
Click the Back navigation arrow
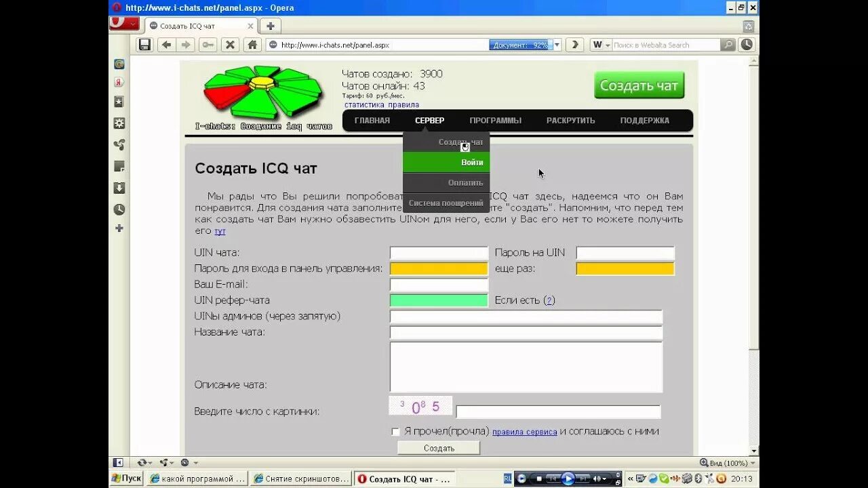click(167, 45)
